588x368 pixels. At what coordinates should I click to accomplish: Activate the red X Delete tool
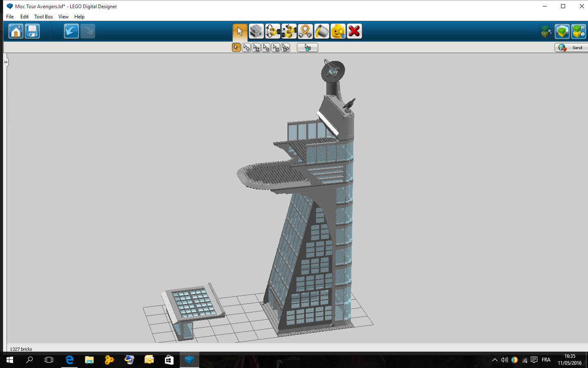pos(354,31)
